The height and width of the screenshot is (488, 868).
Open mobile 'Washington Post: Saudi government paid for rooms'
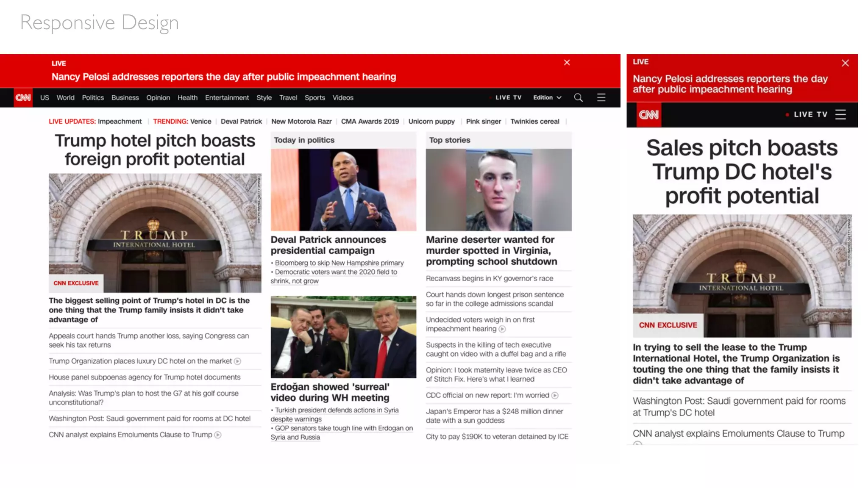(739, 407)
